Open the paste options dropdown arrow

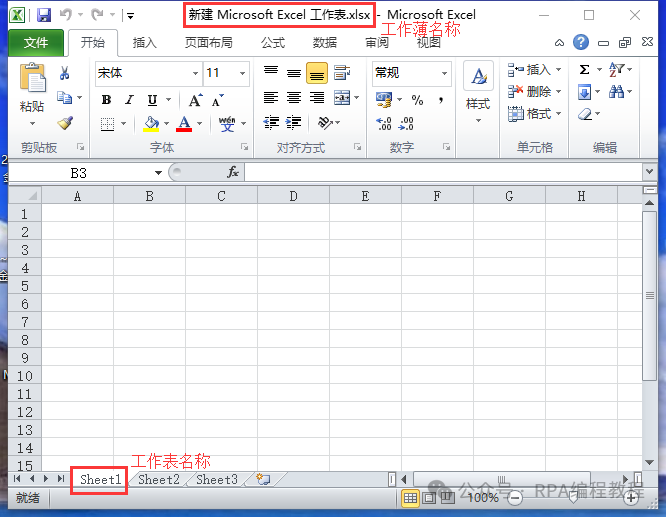(x=32, y=124)
